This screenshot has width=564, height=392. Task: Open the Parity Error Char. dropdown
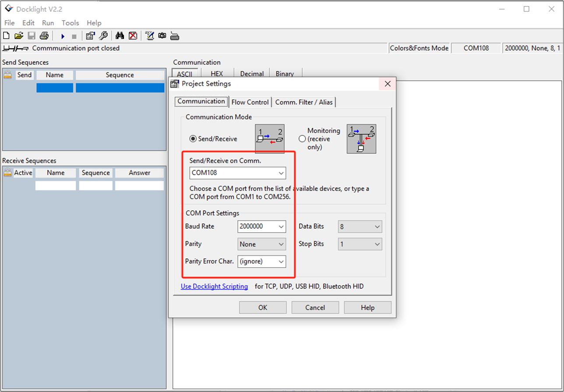click(281, 261)
